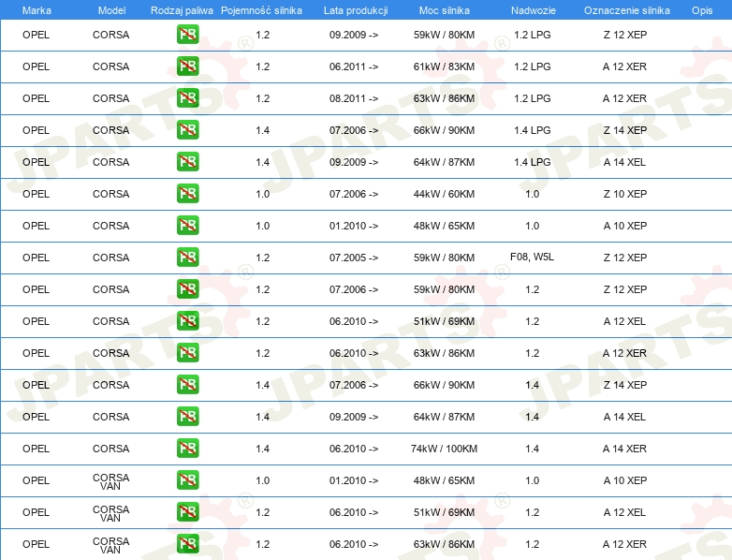Select CORSA model in 44kW / 60KM row

click(110, 194)
